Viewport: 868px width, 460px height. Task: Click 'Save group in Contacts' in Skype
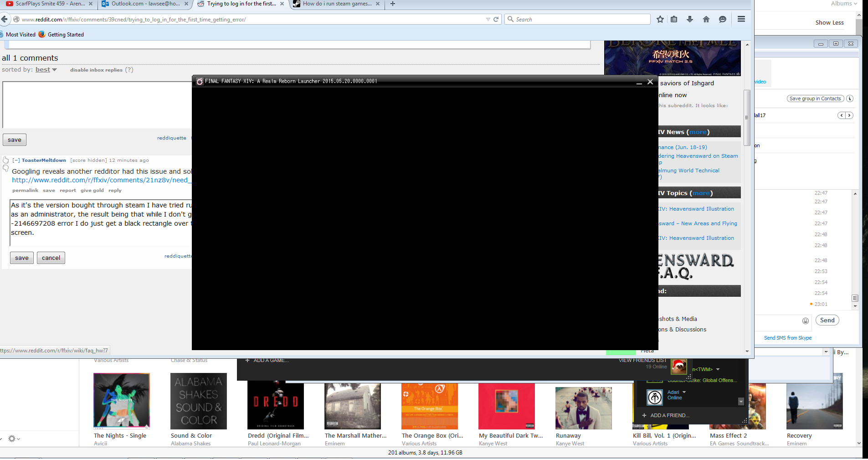coord(815,98)
